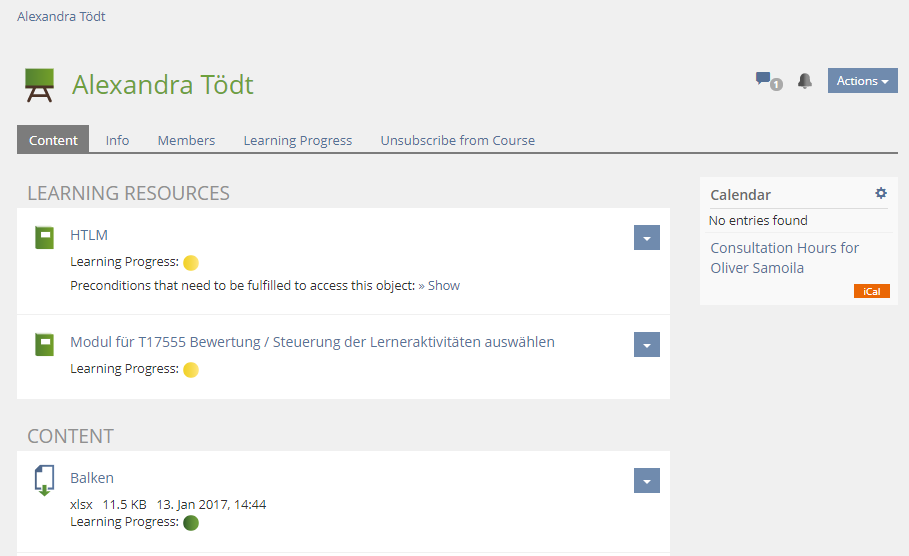Open Calendar settings gear icon
The width and height of the screenshot is (909, 556).
tap(881, 193)
